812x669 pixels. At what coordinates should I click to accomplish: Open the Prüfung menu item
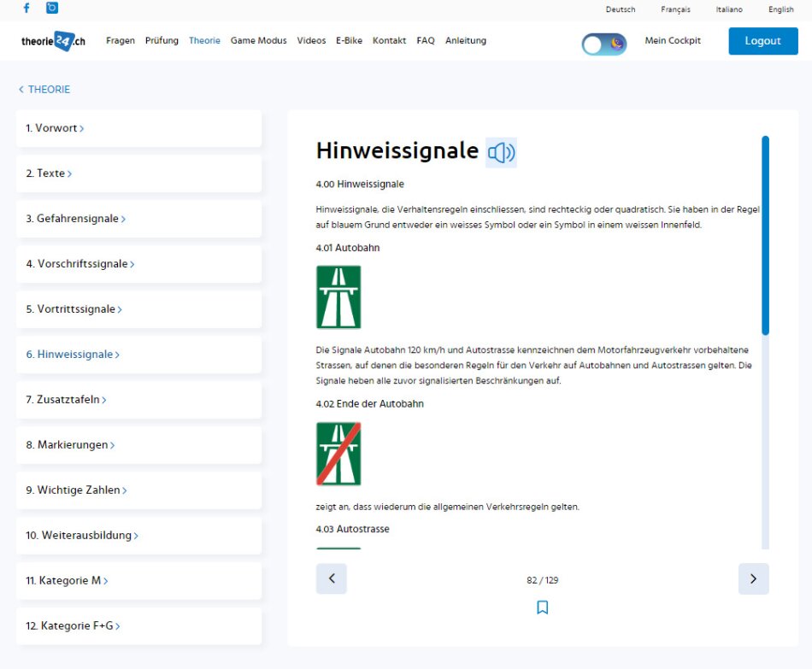click(x=162, y=40)
